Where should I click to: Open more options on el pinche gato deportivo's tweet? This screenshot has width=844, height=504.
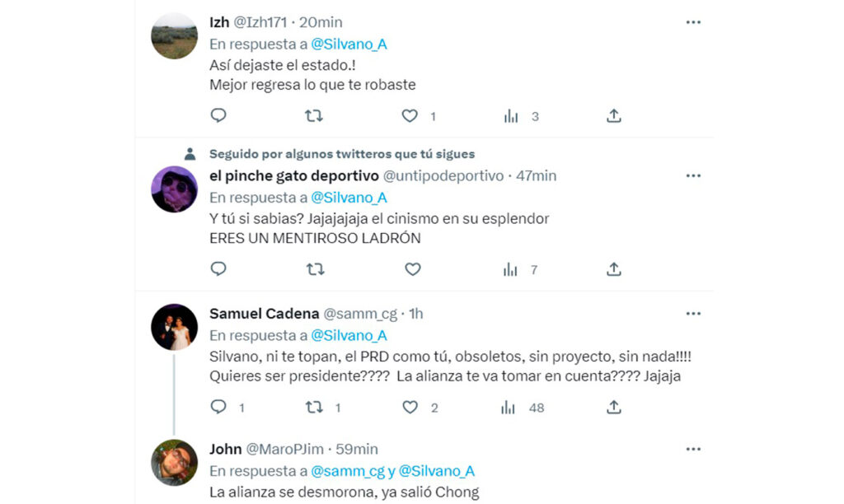(693, 176)
